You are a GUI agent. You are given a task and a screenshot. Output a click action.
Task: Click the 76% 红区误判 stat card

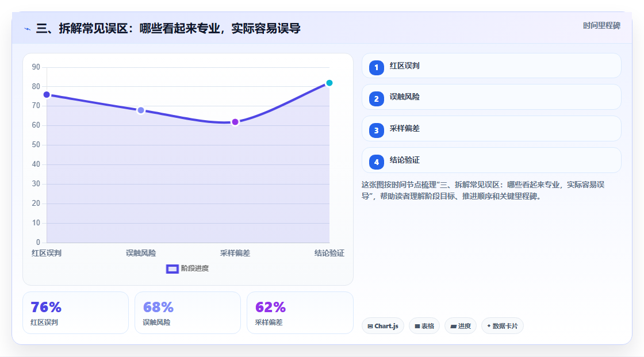(75, 313)
